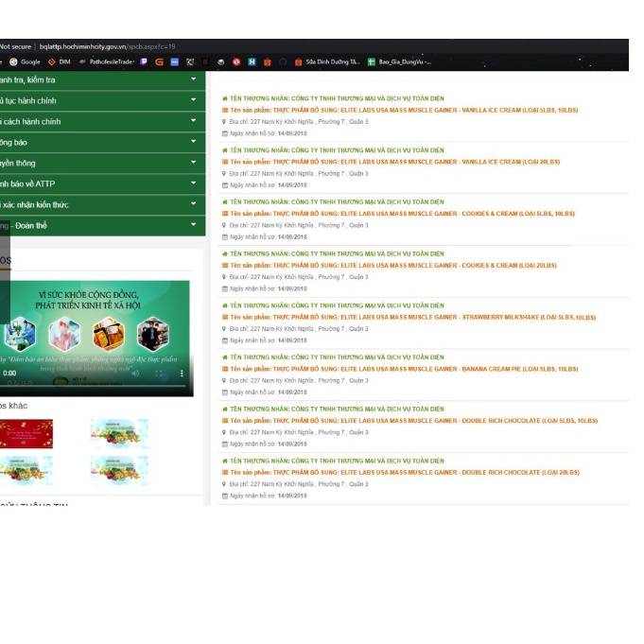
Task: Mute the video with the speaker icon
Action: 135,374
